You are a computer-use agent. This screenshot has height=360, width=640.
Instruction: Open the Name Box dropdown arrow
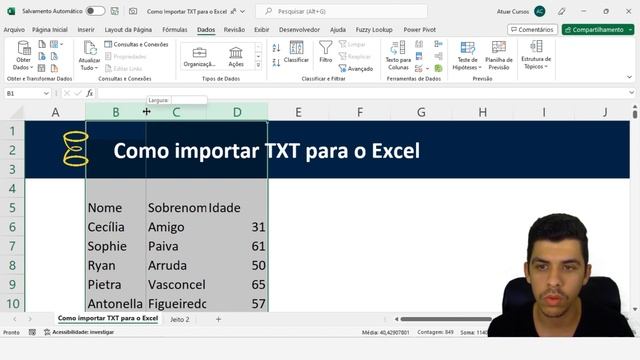(46, 93)
